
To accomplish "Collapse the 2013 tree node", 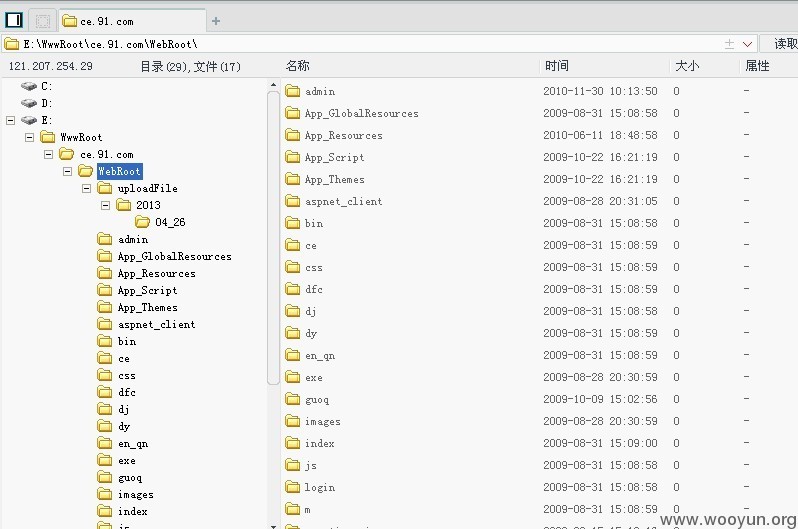I will pos(105,205).
